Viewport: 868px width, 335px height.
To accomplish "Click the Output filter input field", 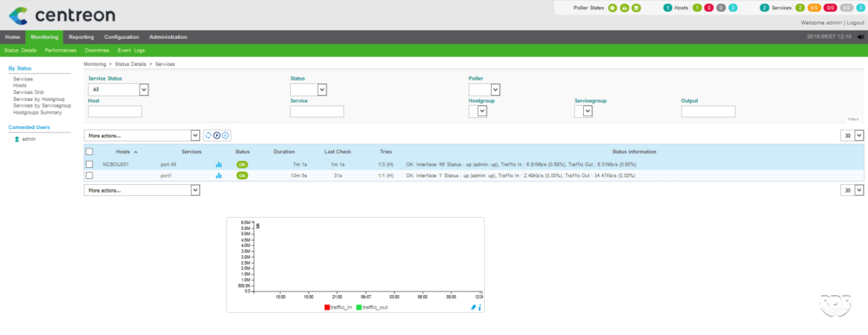I will [709, 111].
